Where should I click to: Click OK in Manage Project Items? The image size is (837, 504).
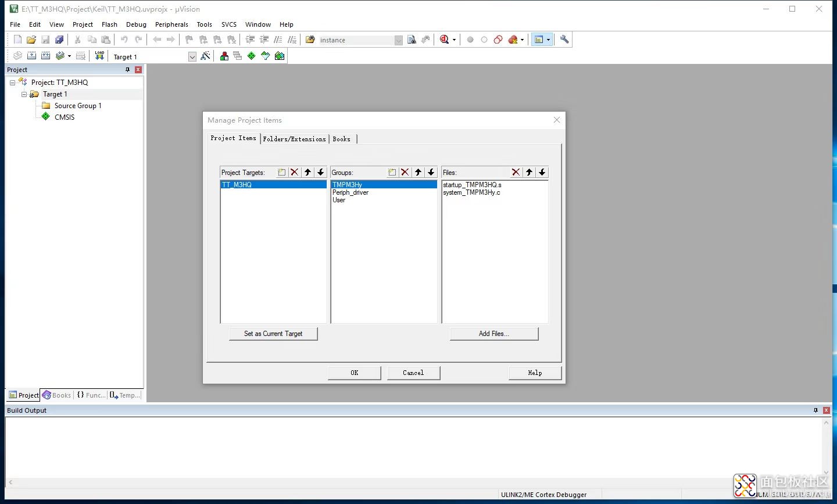coord(355,373)
